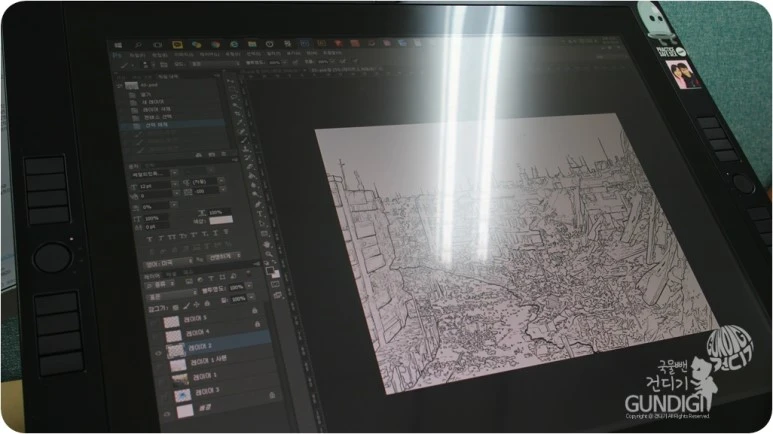Image resolution: width=773 pixels, height=434 pixels.
Task: Open the 이미지 menu
Action: tap(184, 55)
